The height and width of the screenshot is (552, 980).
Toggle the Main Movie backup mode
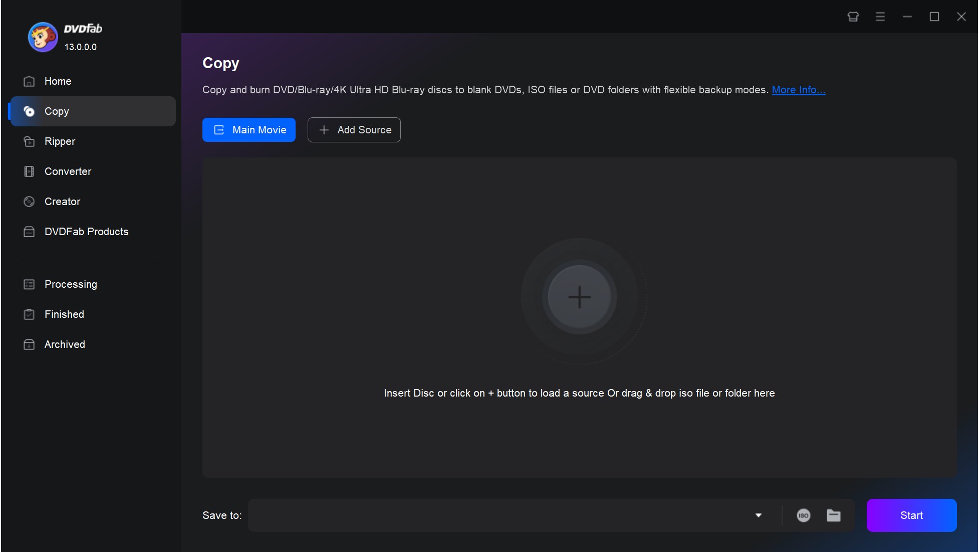pos(249,129)
